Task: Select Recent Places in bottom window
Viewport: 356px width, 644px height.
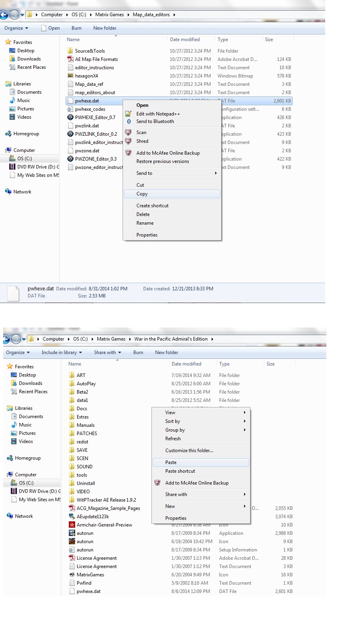Action: [33, 392]
